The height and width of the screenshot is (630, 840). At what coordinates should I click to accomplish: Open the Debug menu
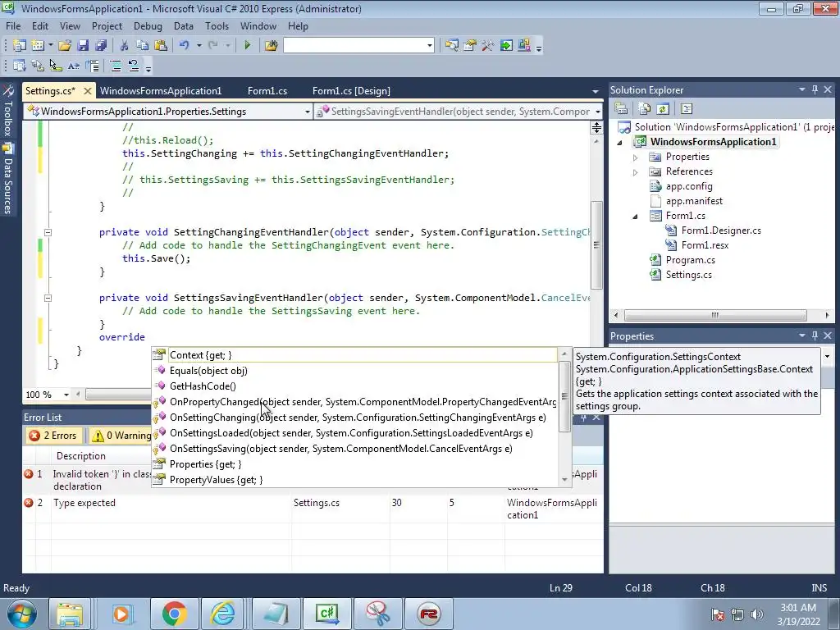pos(148,25)
